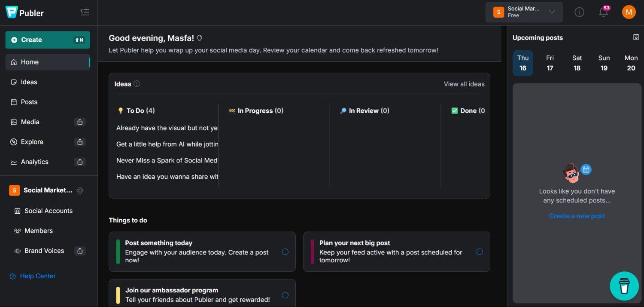Viewport: 644px width, 307px height.
Task: Select Sun 19 in upcoming posts
Action: coord(604,63)
